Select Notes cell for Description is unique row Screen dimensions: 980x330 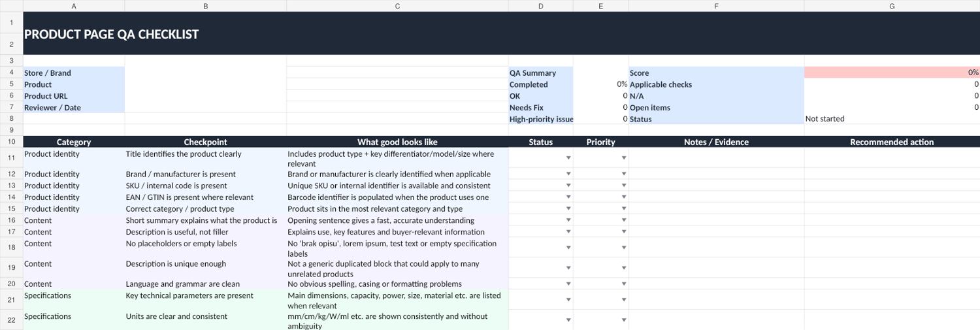[716, 268]
